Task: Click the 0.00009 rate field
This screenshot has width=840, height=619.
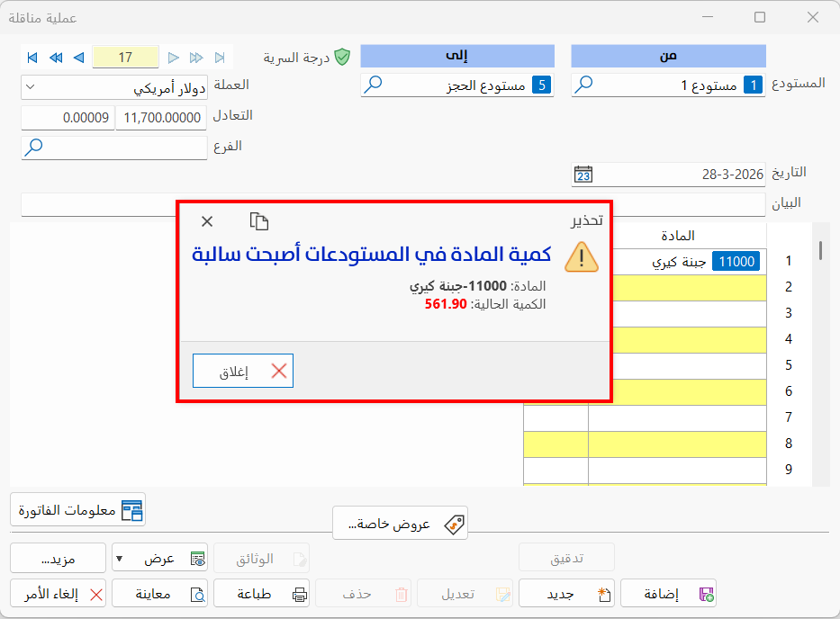Action: [x=68, y=118]
